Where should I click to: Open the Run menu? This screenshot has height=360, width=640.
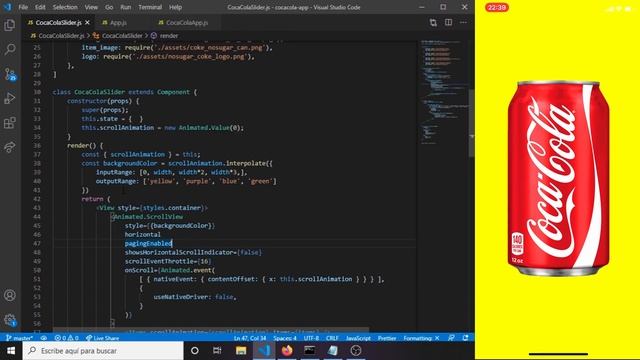[126, 7]
